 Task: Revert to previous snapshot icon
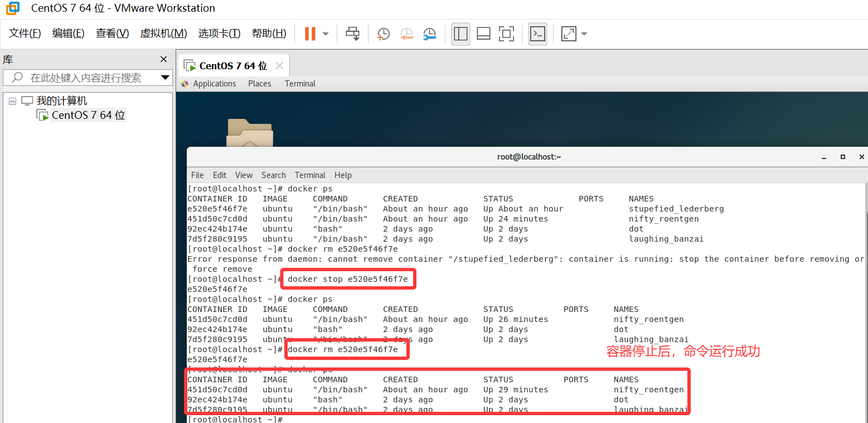(406, 34)
